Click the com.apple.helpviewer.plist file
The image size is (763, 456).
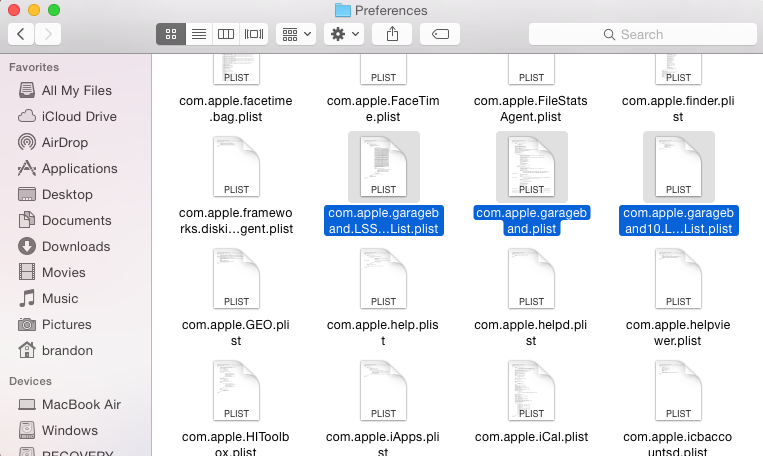[678, 279]
